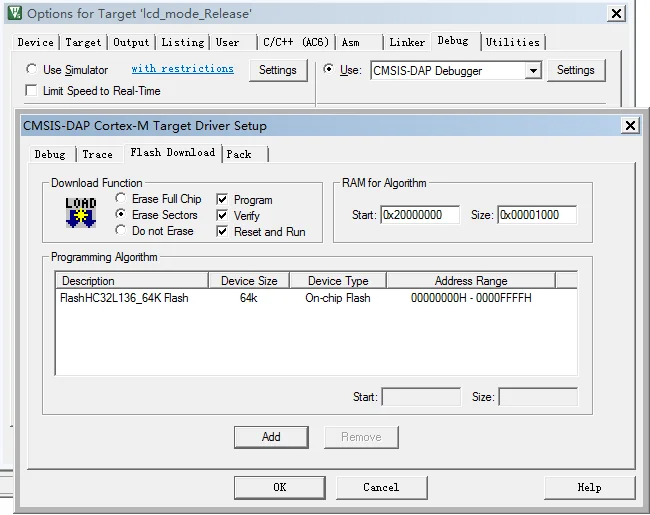
Task: Click the Description column header
Action: coord(132,281)
